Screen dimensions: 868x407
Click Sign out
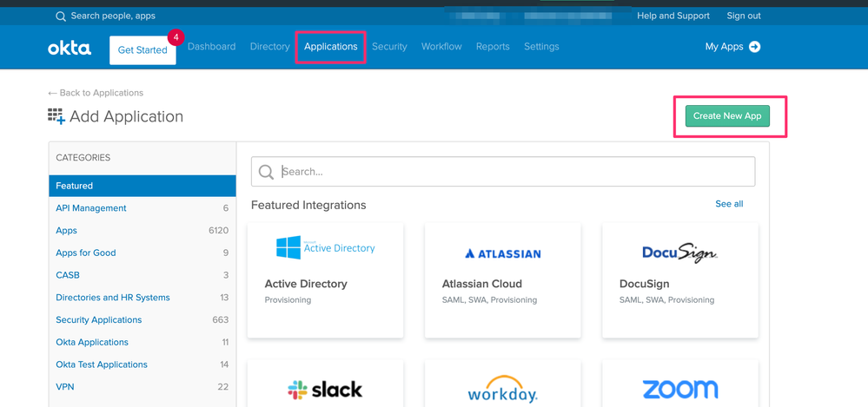pos(744,16)
